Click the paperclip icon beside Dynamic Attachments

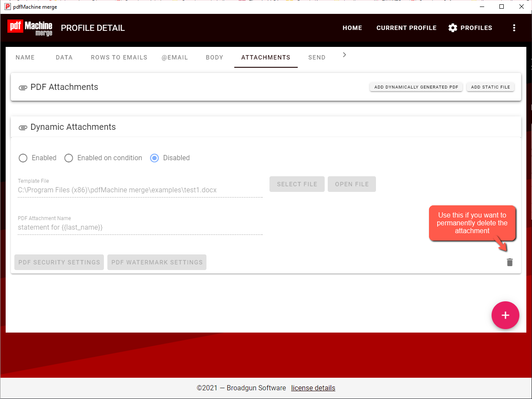pyautogui.click(x=23, y=128)
